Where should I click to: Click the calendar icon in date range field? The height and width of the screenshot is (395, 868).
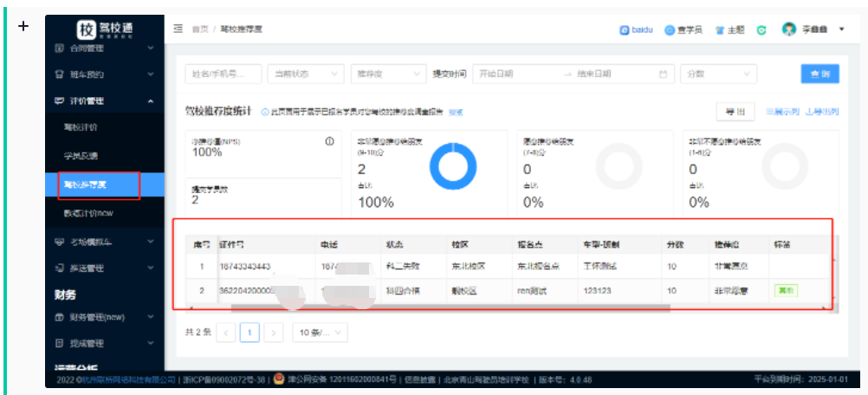click(x=663, y=74)
